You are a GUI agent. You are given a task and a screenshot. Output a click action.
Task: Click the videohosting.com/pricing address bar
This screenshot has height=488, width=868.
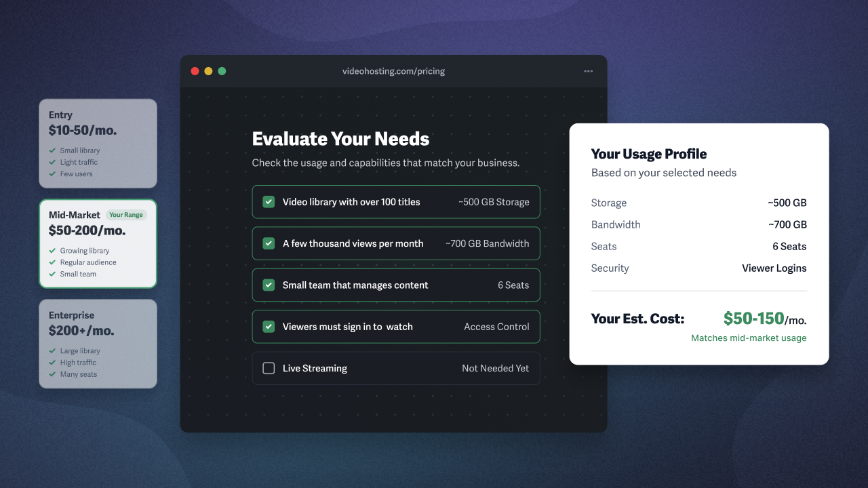393,71
